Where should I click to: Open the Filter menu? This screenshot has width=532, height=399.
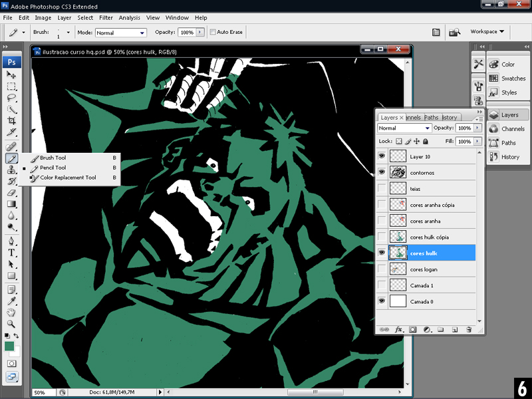(106, 17)
